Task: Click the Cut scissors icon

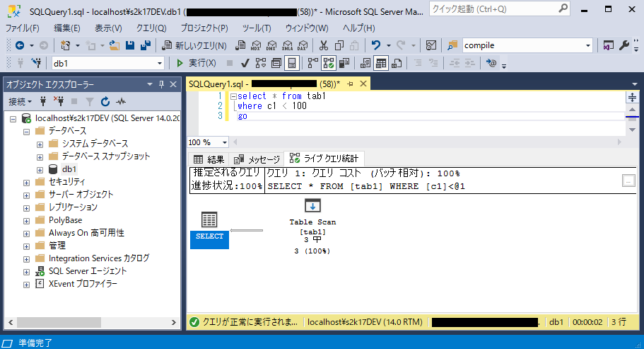Action: (324, 45)
